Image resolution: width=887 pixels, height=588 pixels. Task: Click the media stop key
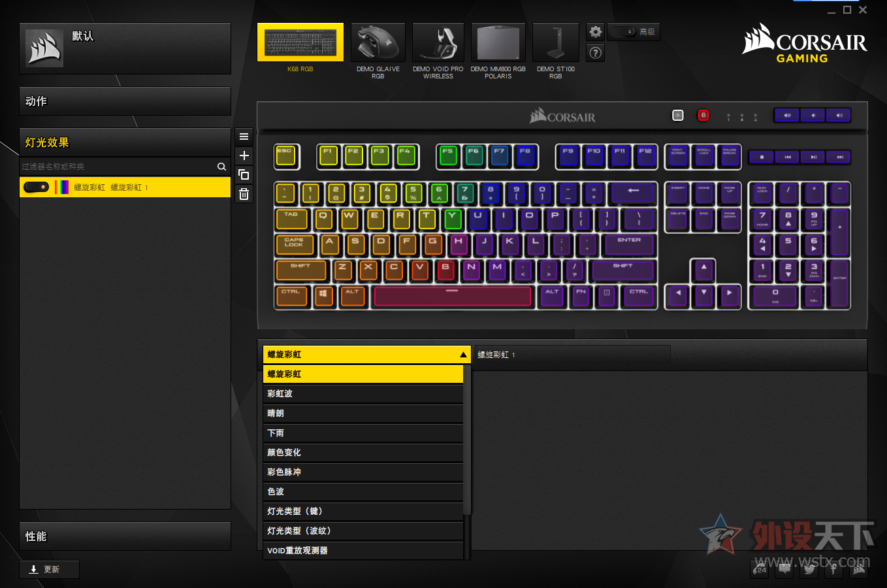762,157
